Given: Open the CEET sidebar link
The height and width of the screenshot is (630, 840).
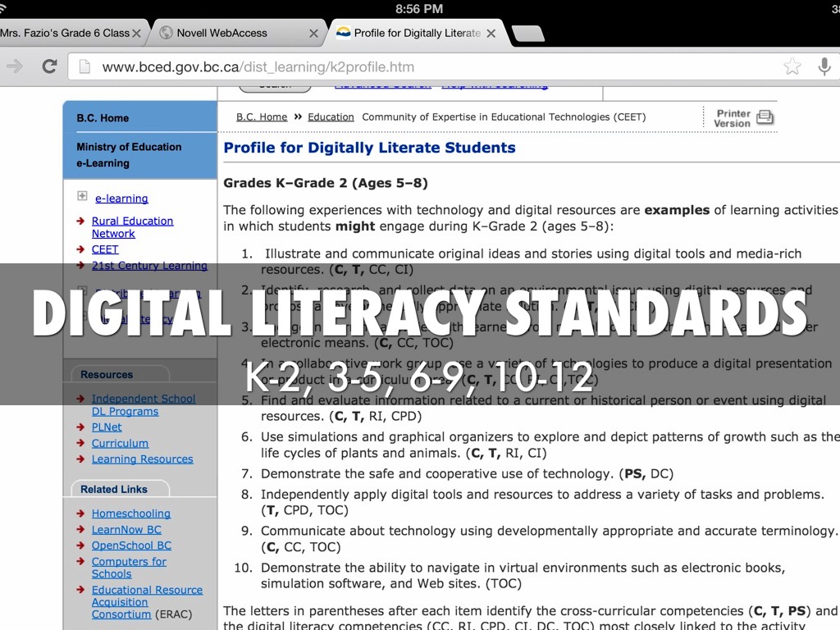Looking at the screenshot, I should click(105, 249).
